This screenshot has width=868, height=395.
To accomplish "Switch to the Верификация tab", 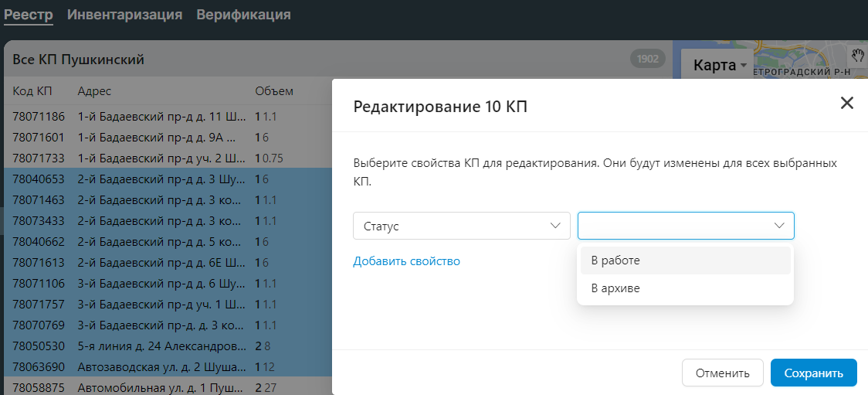I will tap(243, 15).
